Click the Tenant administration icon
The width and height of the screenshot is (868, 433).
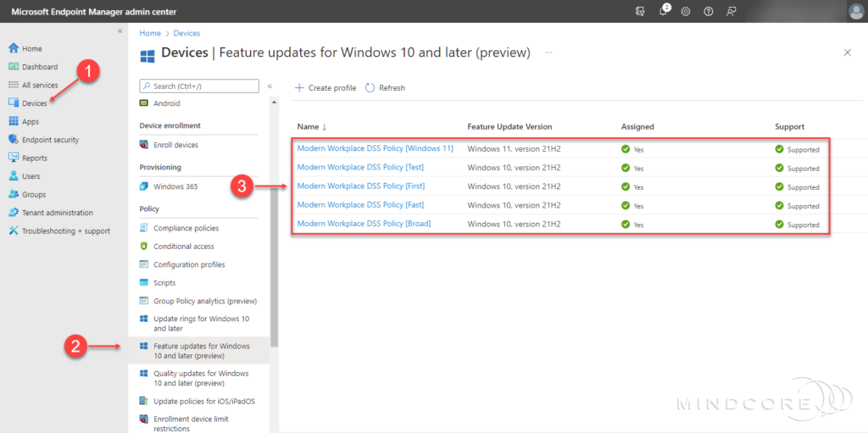[14, 213]
